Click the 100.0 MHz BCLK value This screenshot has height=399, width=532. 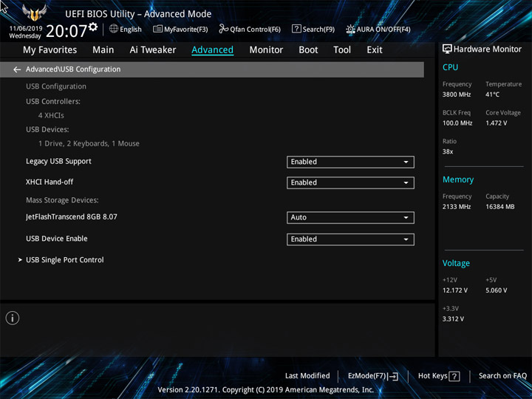click(457, 123)
